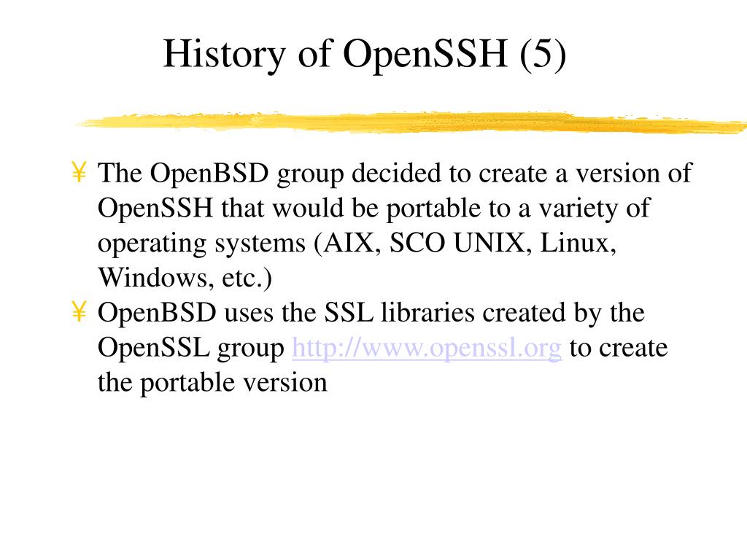Click the line "operating systems (AIX, SCO UNIX, Linux,"

click(357, 244)
